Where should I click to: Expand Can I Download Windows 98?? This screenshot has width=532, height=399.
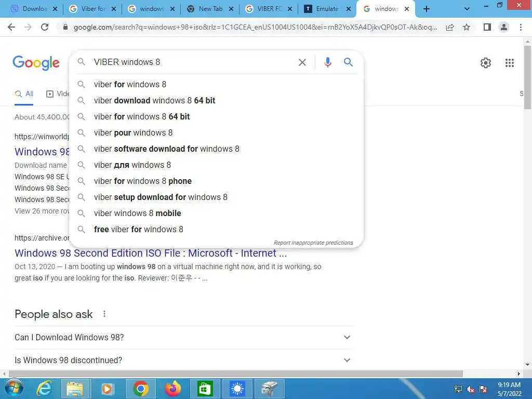[x=183, y=337]
